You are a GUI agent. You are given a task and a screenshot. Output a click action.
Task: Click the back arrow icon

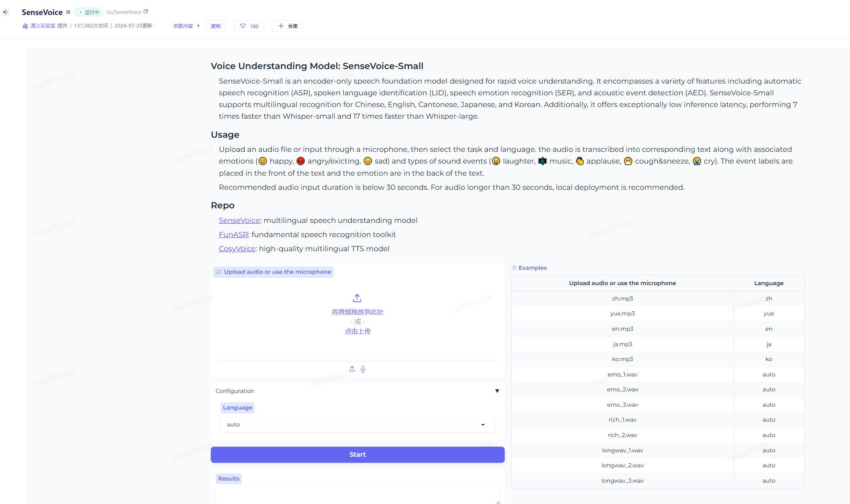pyautogui.click(x=6, y=12)
